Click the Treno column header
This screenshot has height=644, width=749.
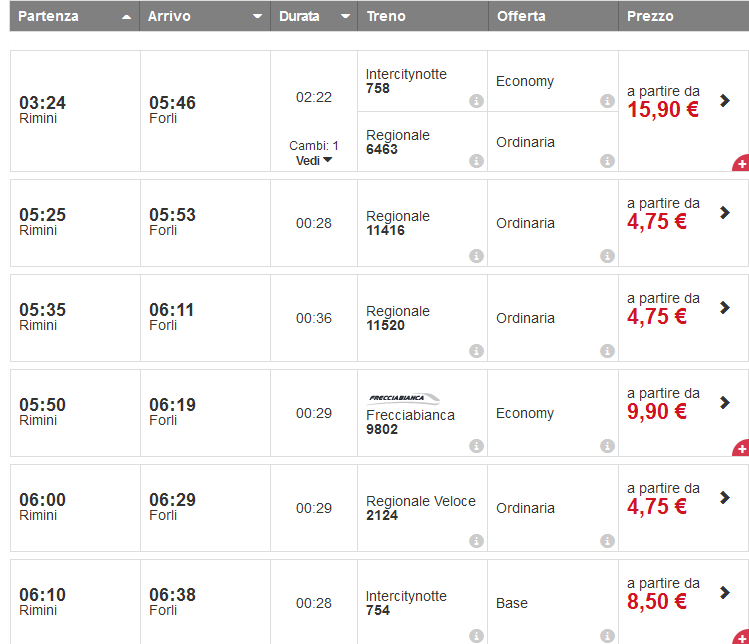(x=386, y=16)
